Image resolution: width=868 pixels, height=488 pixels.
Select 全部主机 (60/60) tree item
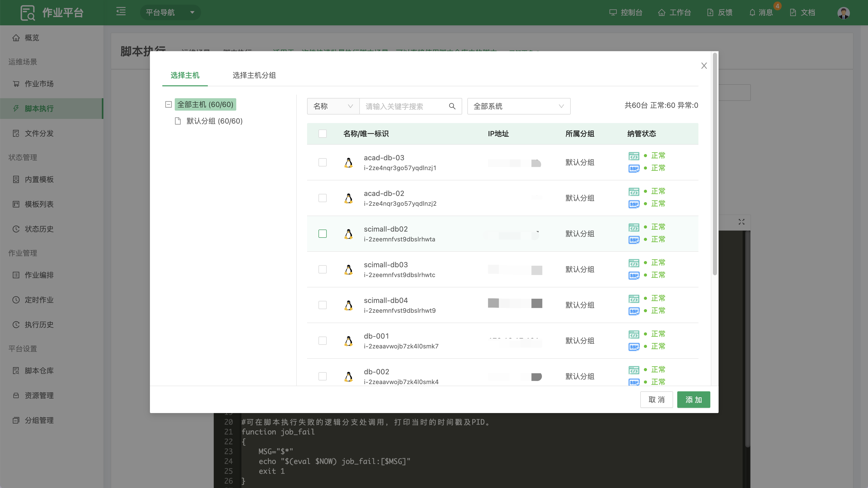point(205,104)
